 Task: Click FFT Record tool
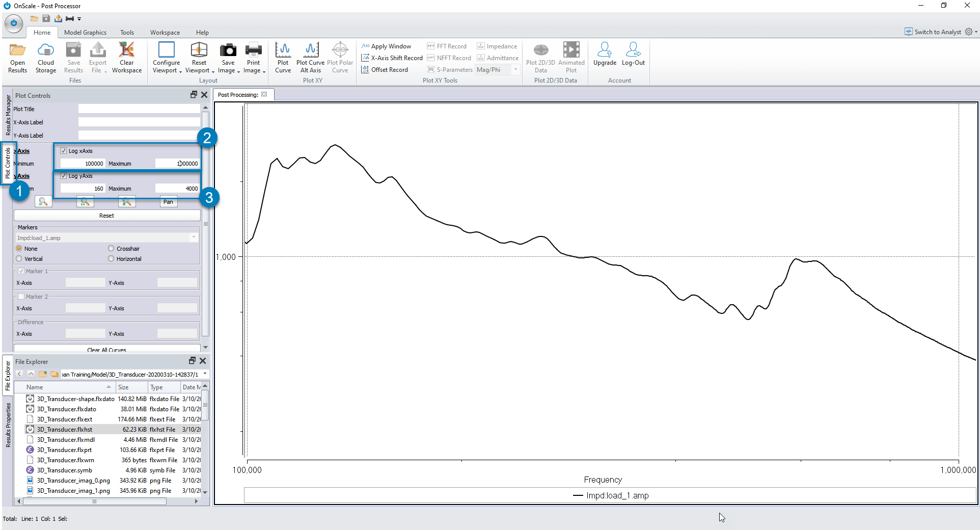(x=447, y=46)
